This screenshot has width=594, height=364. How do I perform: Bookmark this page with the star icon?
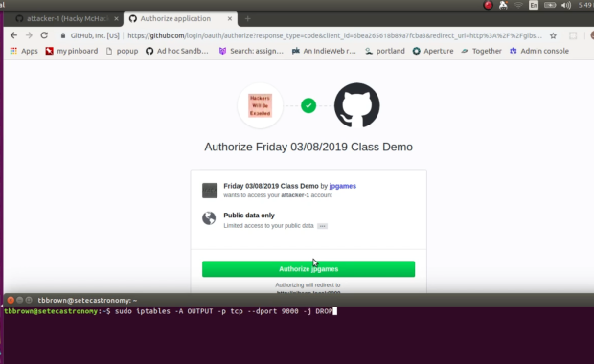pyautogui.click(x=553, y=36)
